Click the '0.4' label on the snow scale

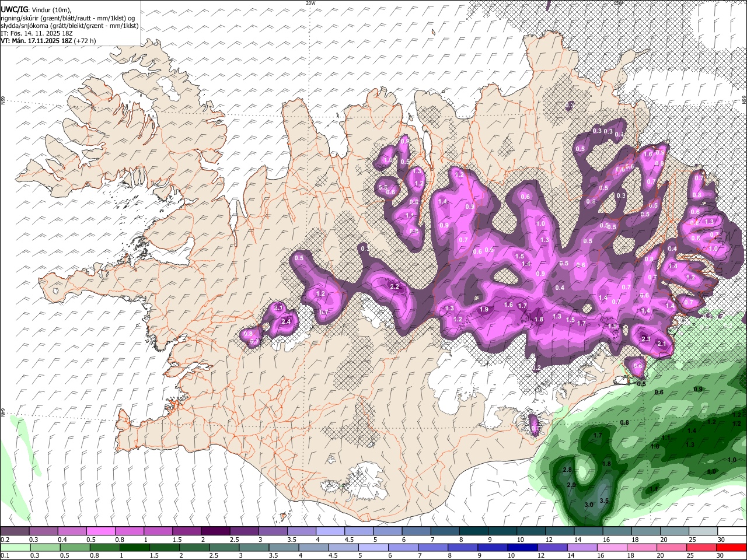click(x=62, y=540)
